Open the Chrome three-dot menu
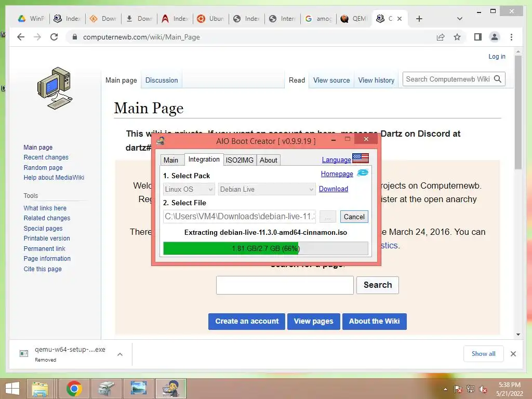Screen dimensions: 532x399 pyautogui.click(x=511, y=37)
